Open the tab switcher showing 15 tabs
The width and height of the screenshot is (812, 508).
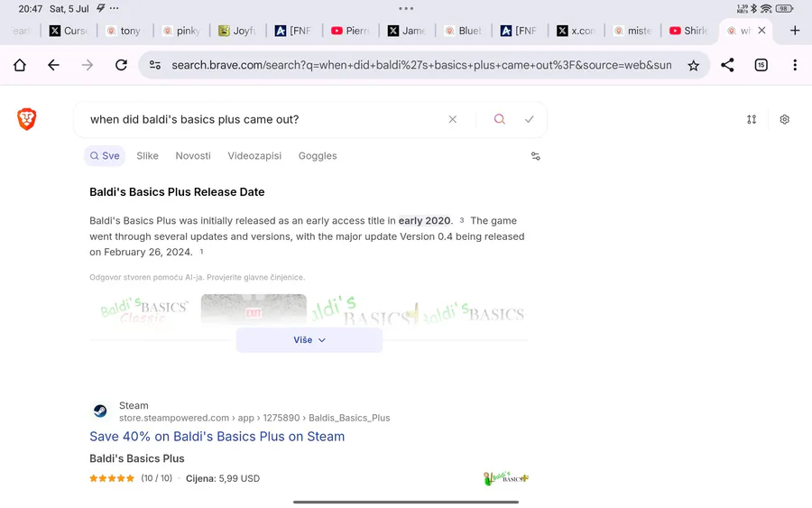pos(761,65)
